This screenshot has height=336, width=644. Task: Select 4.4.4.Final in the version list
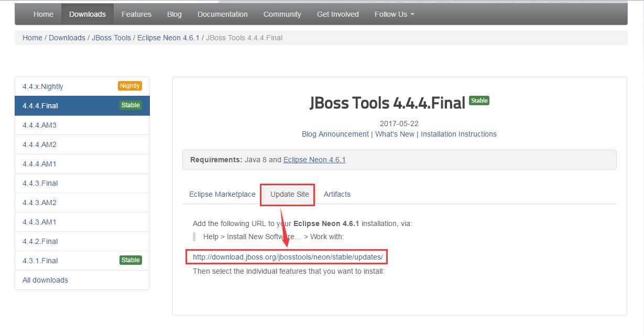point(82,106)
